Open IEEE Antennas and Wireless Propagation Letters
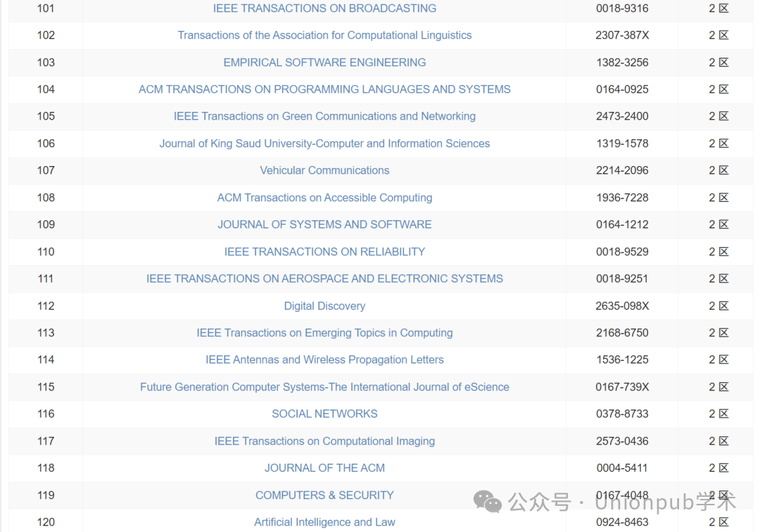Viewport: 760px width, 532px height. 324,360
